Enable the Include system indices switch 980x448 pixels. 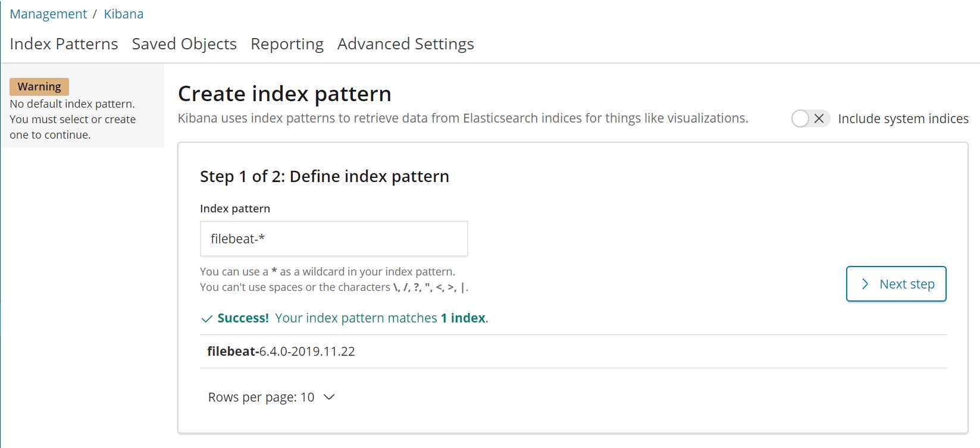[x=810, y=118]
